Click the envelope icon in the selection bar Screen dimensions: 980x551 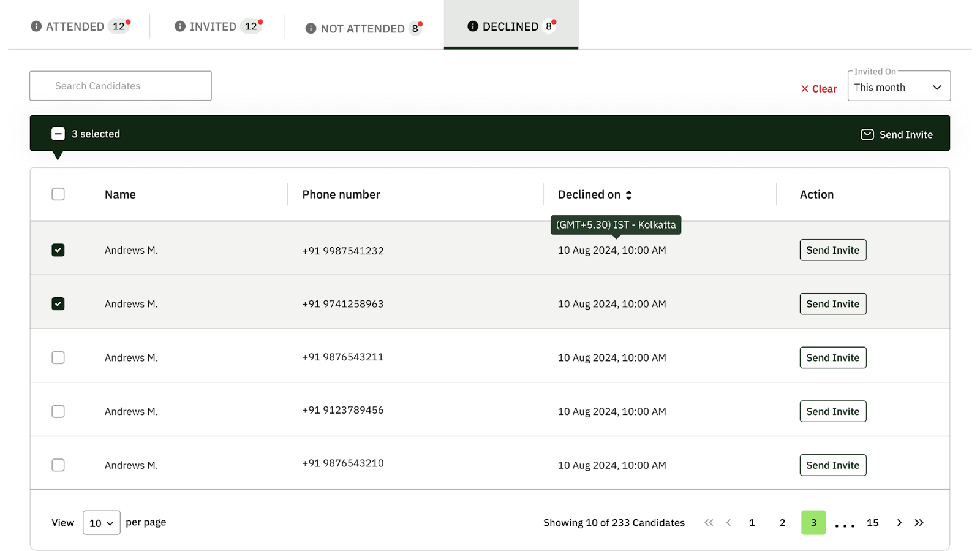(x=867, y=134)
